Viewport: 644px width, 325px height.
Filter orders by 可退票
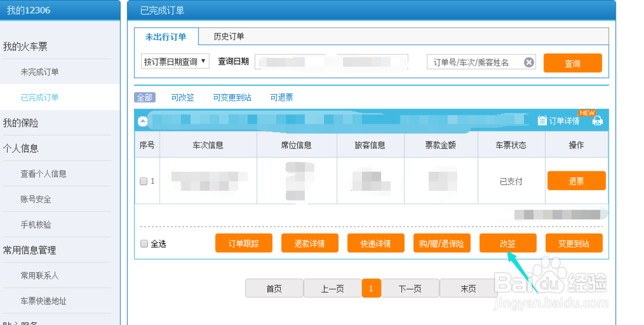pyautogui.click(x=282, y=97)
